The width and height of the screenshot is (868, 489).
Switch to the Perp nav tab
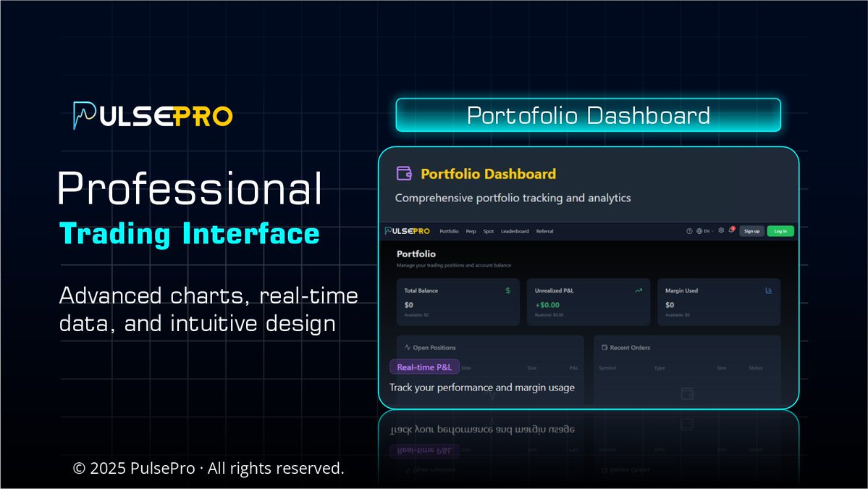471,231
